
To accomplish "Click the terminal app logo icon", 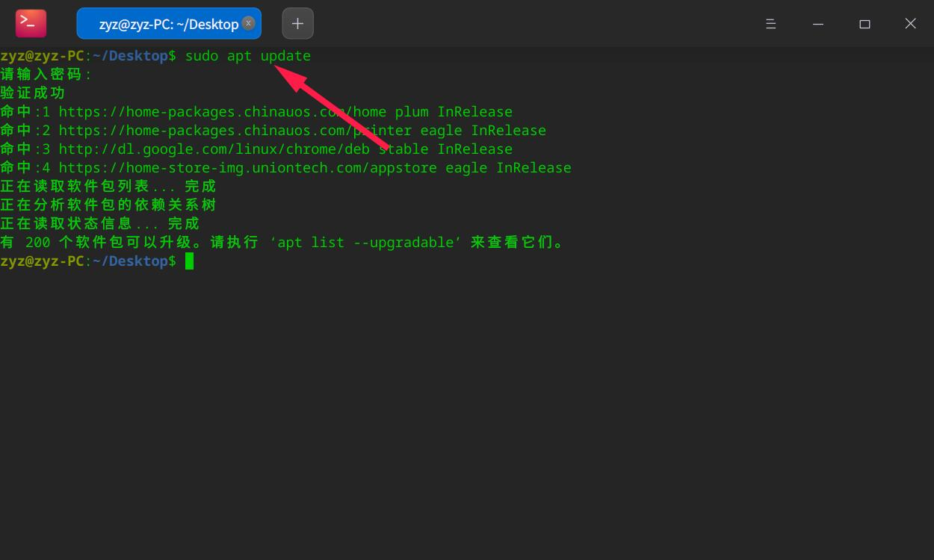I will (31, 23).
